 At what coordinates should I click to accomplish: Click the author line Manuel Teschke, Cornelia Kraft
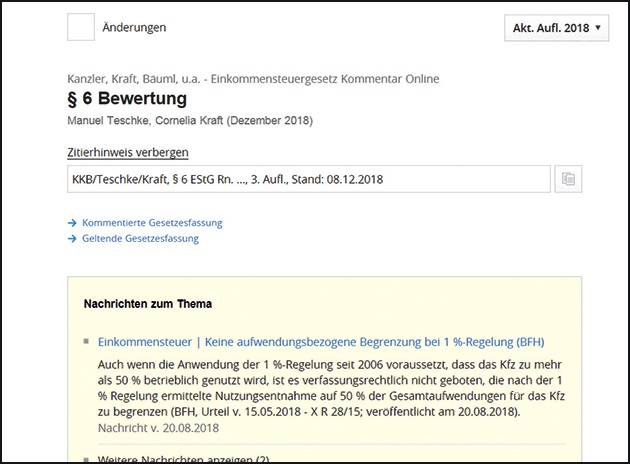pos(190,121)
